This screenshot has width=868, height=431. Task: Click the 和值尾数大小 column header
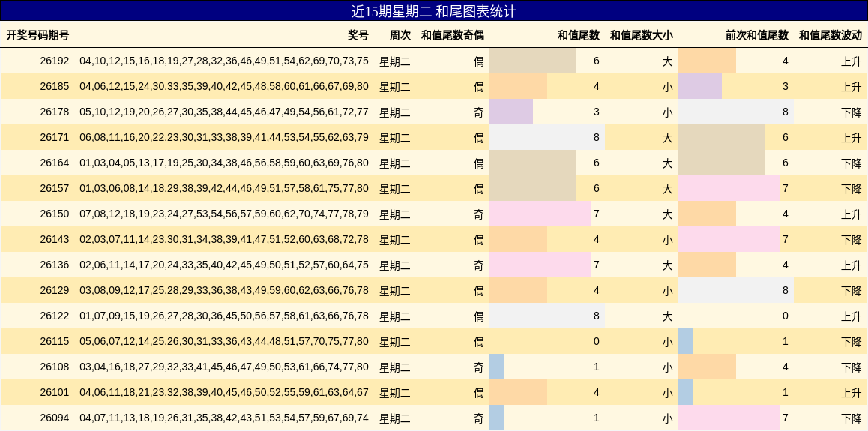click(x=642, y=35)
